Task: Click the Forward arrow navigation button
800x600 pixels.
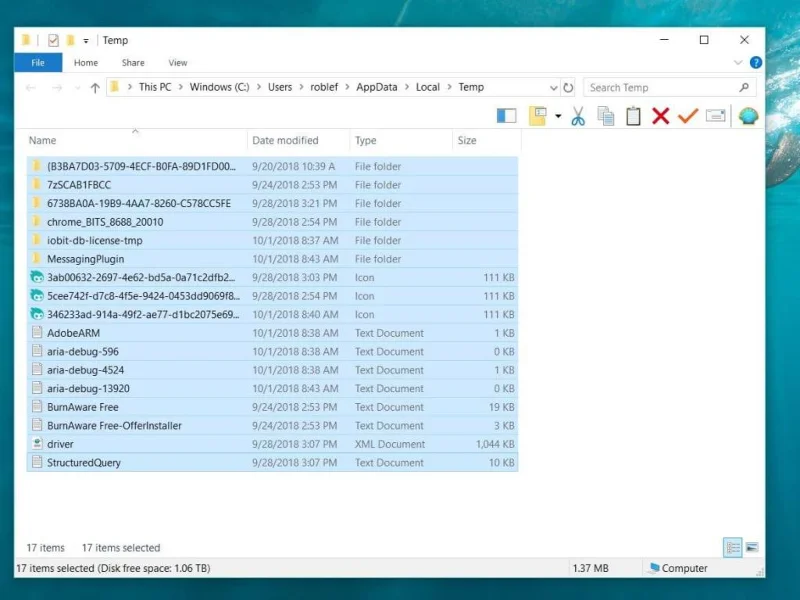Action: [x=57, y=88]
